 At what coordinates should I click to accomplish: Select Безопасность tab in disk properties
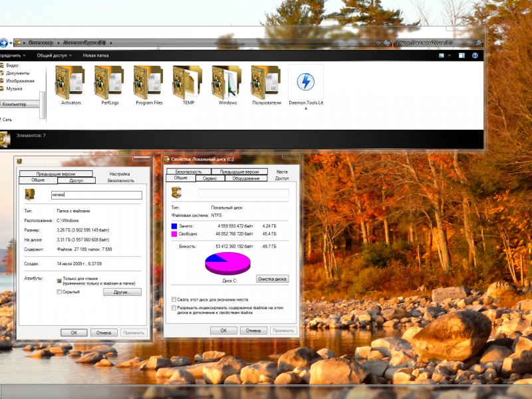[189, 172]
